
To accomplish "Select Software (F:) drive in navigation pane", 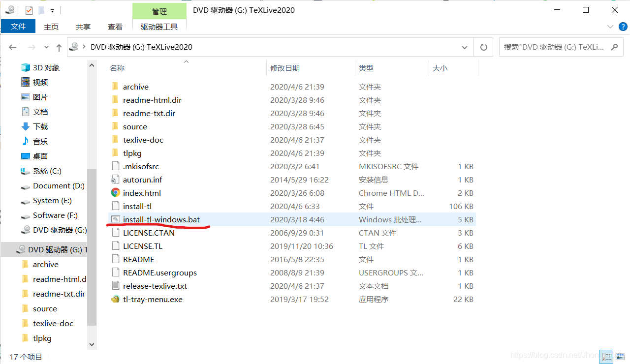I will [x=55, y=215].
